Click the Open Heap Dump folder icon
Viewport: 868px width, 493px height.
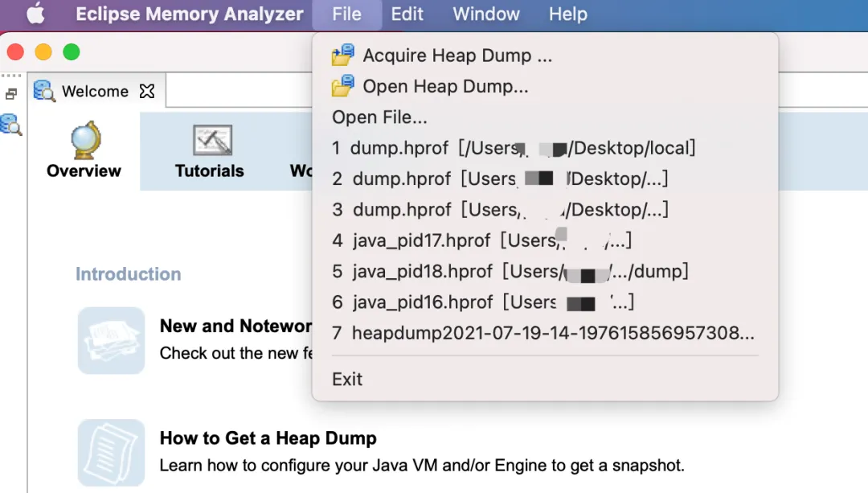pos(343,86)
